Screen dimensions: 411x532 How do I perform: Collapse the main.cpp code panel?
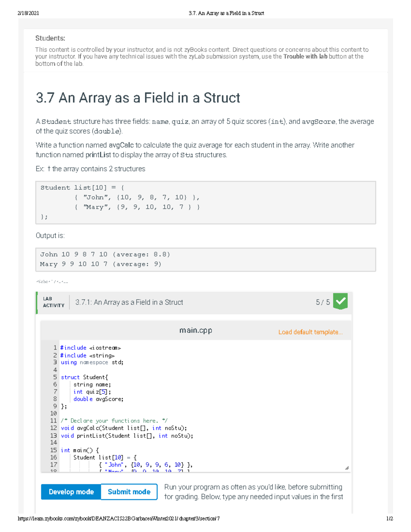[196, 330]
